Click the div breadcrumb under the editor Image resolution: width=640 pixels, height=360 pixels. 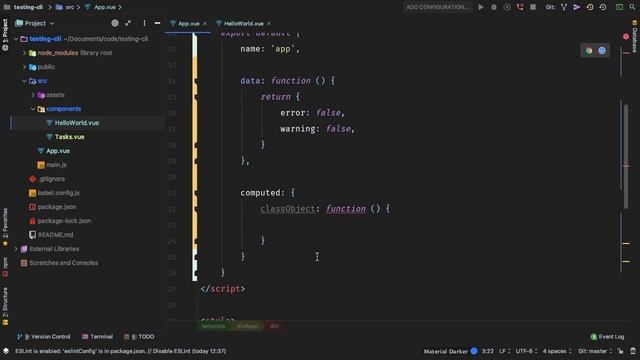(274, 326)
